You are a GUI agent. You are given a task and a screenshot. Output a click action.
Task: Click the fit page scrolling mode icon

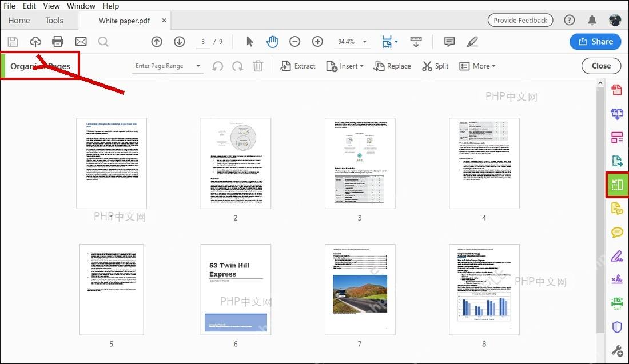387,42
